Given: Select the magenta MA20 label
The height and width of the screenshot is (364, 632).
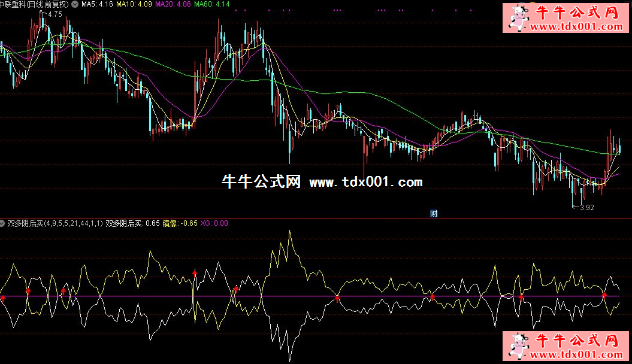Looking at the screenshot, I should click(173, 4).
